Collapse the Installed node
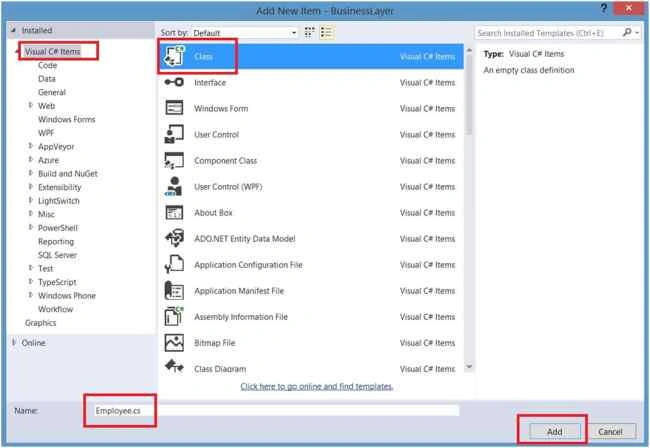Screen dimensions: 650x448 coord(14,30)
